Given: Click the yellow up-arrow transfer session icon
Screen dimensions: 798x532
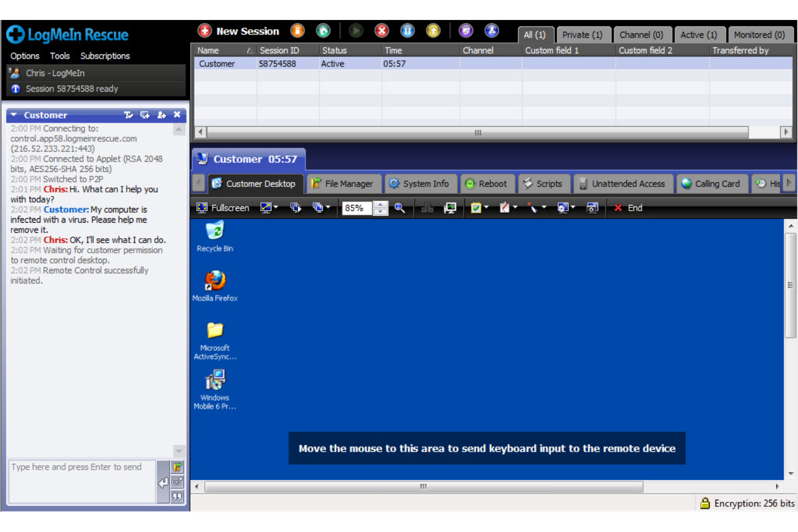Looking at the screenshot, I should [x=433, y=31].
